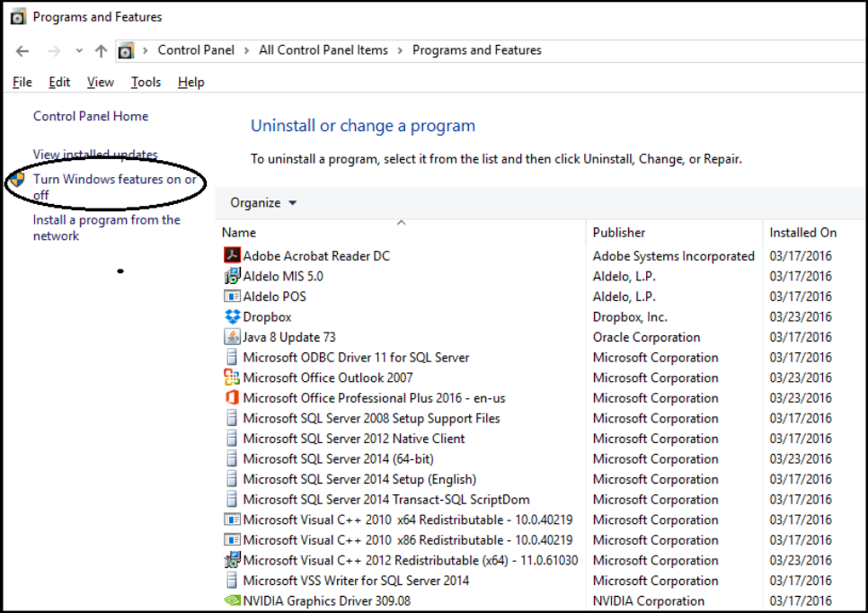Open the Organize dropdown
The height and width of the screenshot is (613, 868).
click(263, 202)
